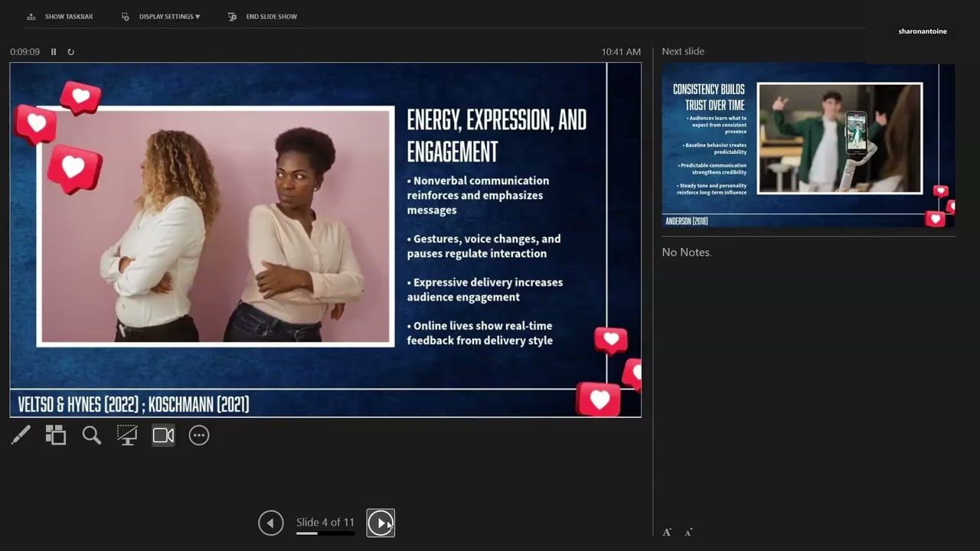Open the pen and laser pointer tools

point(21,435)
